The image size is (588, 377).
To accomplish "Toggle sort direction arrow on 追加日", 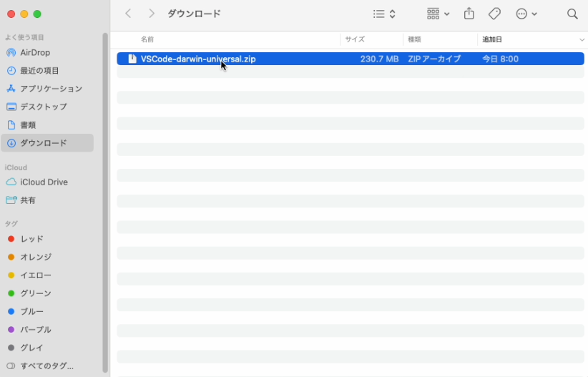I will tap(582, 39).
